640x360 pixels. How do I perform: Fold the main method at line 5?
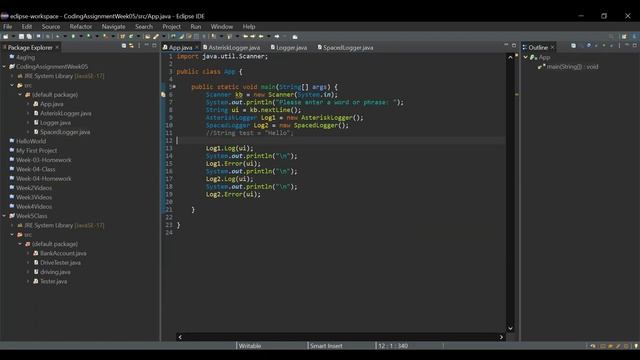pos(175,87)
